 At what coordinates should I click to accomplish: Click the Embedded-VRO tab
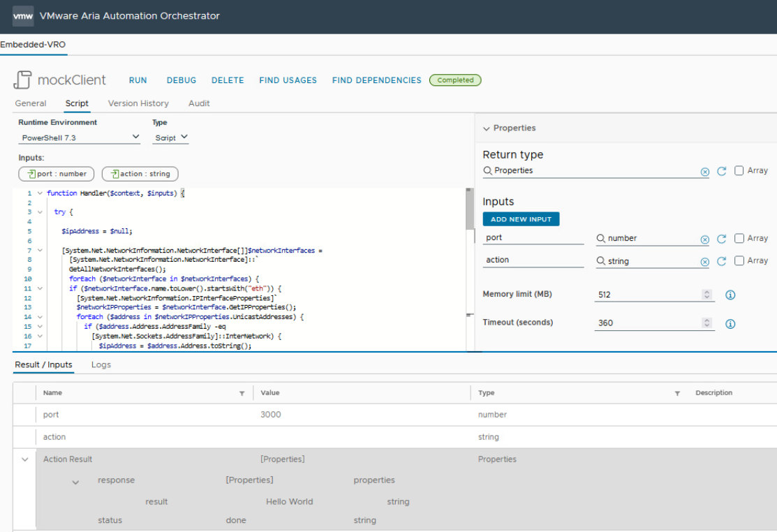tap(33, 45)
